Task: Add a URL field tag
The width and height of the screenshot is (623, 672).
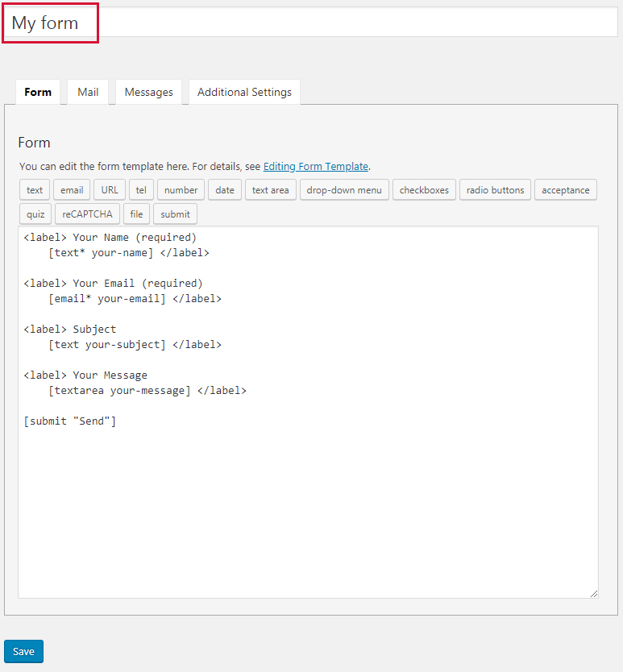Action: 110,190
